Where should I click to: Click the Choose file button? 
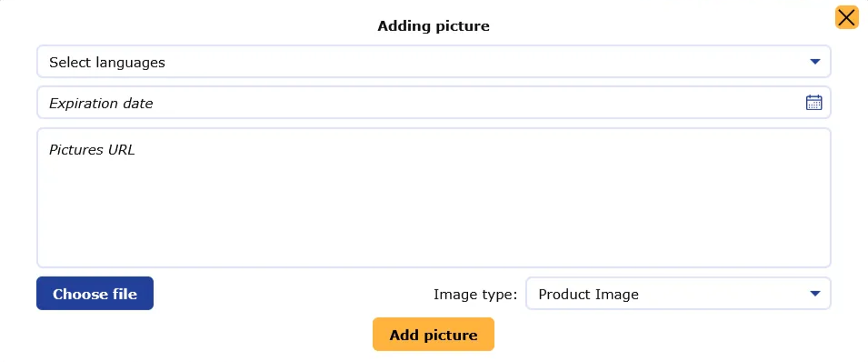point(95,293)
